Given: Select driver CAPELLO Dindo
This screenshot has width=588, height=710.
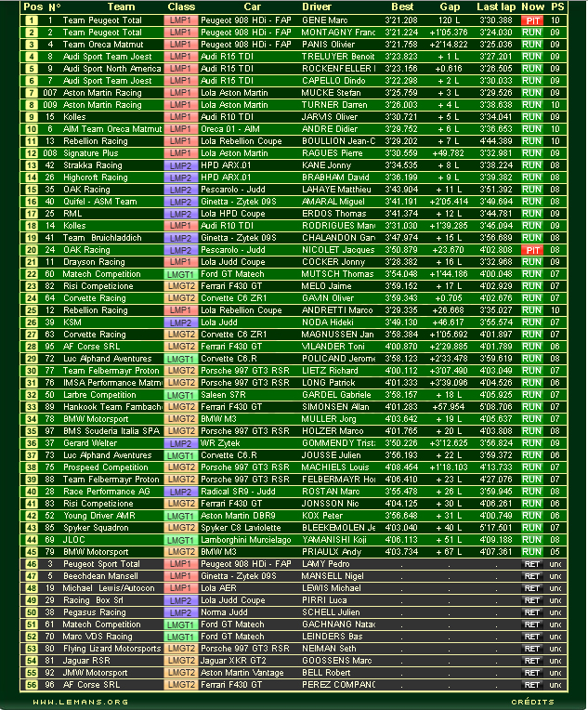Looking at the screenshot, I should coord(333,81).
